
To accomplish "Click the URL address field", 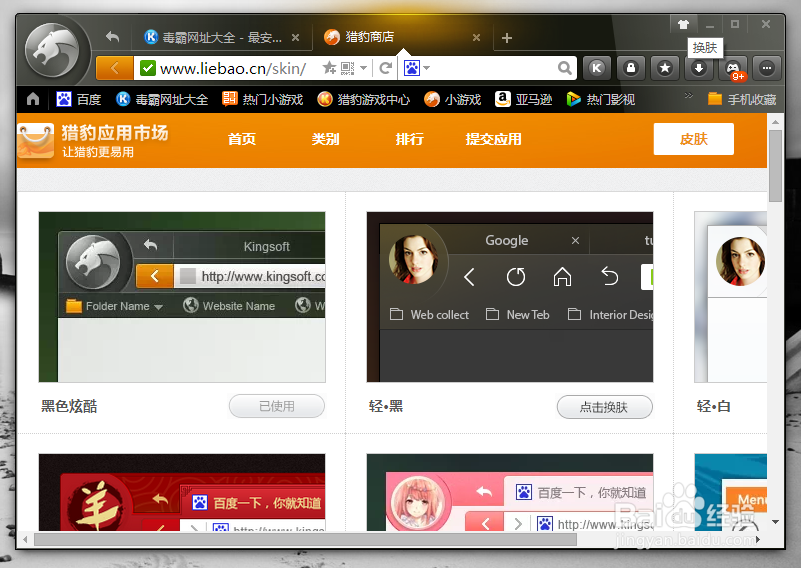I will click(x=233, y=68).
